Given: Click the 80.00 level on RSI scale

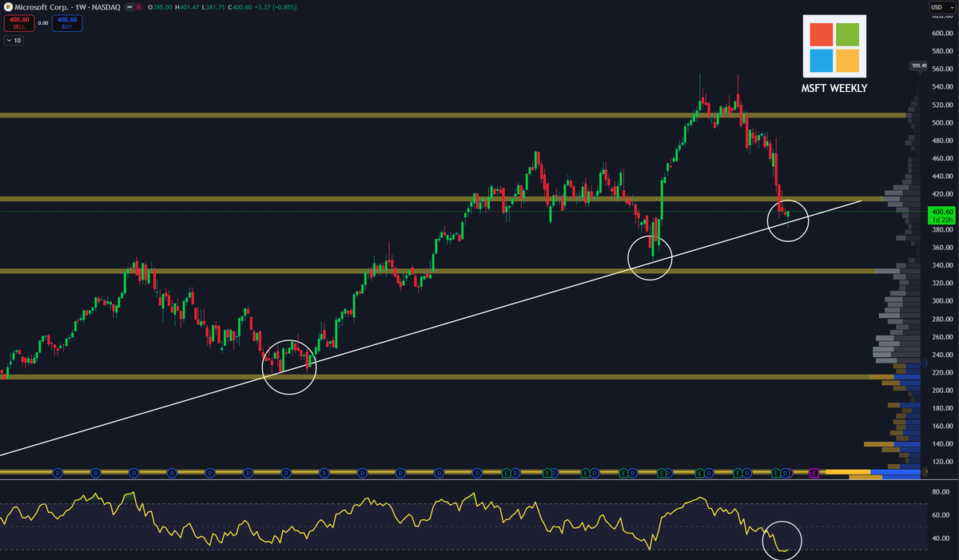Looking at the screenshot, I should click(941, 492).
